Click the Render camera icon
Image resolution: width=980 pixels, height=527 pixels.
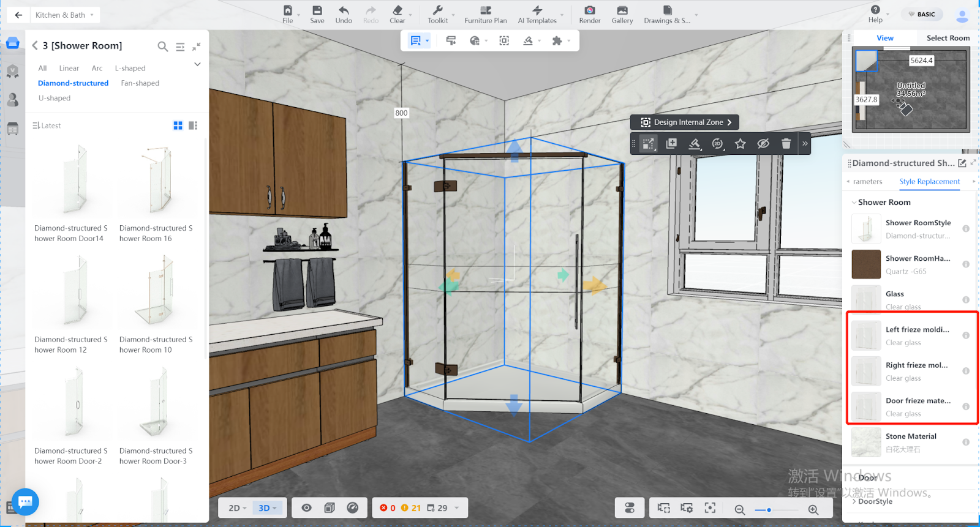589,11
